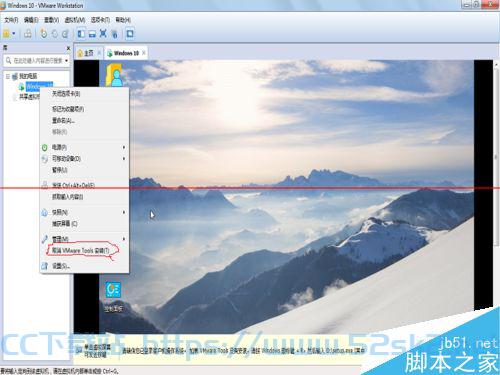The height and width of the screenshot is (375, 500).
Task: Click the power on toolbar icon
Action: click(x=6, y=34)
